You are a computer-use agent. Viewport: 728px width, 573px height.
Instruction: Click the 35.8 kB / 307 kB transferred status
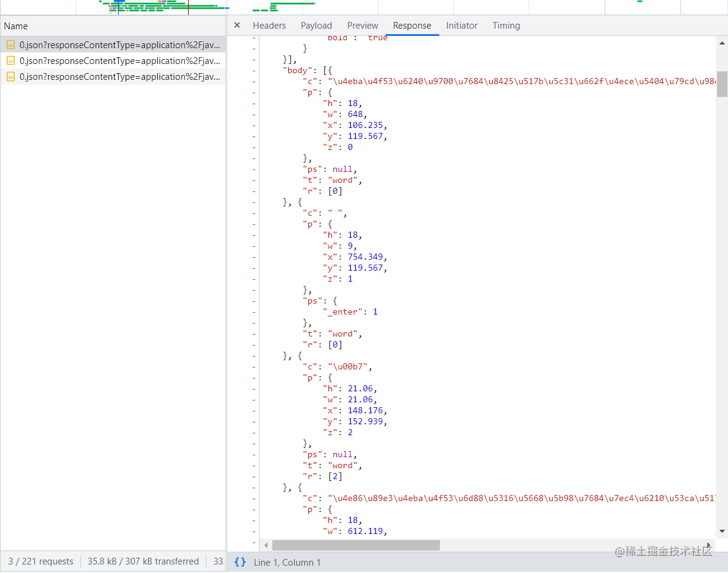point(143,561)
